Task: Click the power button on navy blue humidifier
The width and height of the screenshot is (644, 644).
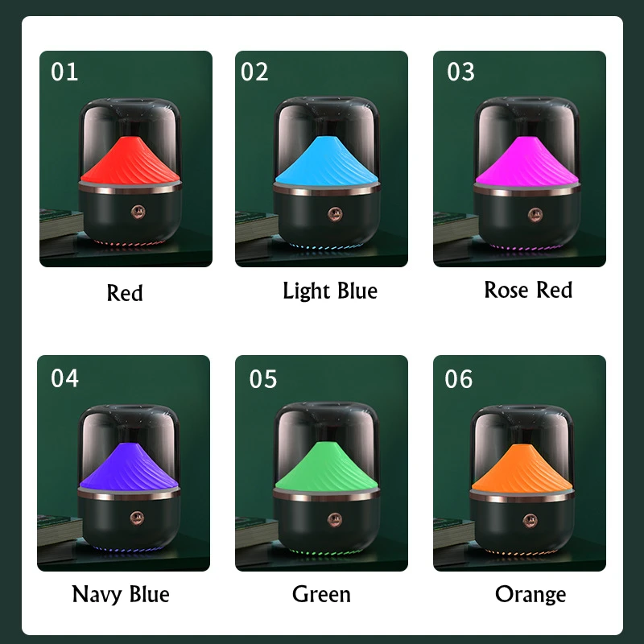Action: pyautogui.click(x=137, y=518)
